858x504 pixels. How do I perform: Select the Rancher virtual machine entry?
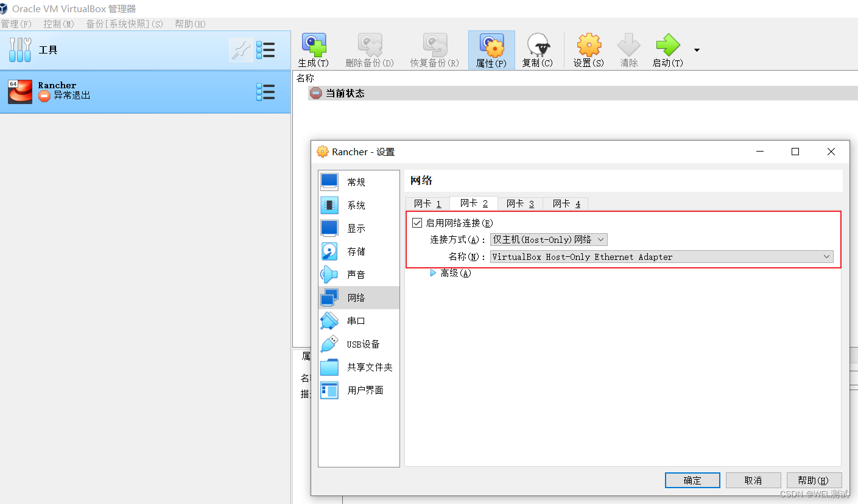pyautogui.click(x=145, y=92)
